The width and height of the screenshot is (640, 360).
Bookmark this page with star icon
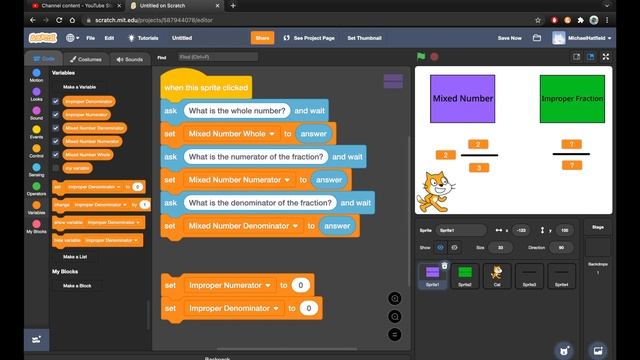tap(538, 20)
